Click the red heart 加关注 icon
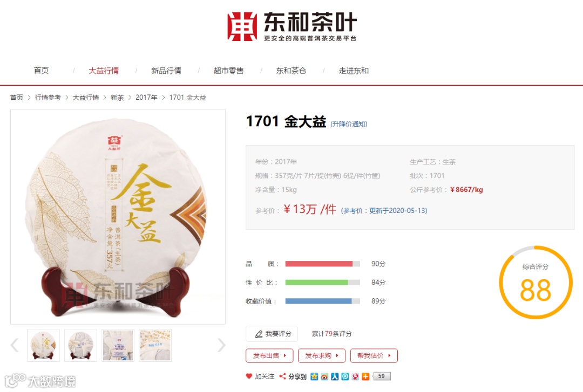 pos(249,376)
